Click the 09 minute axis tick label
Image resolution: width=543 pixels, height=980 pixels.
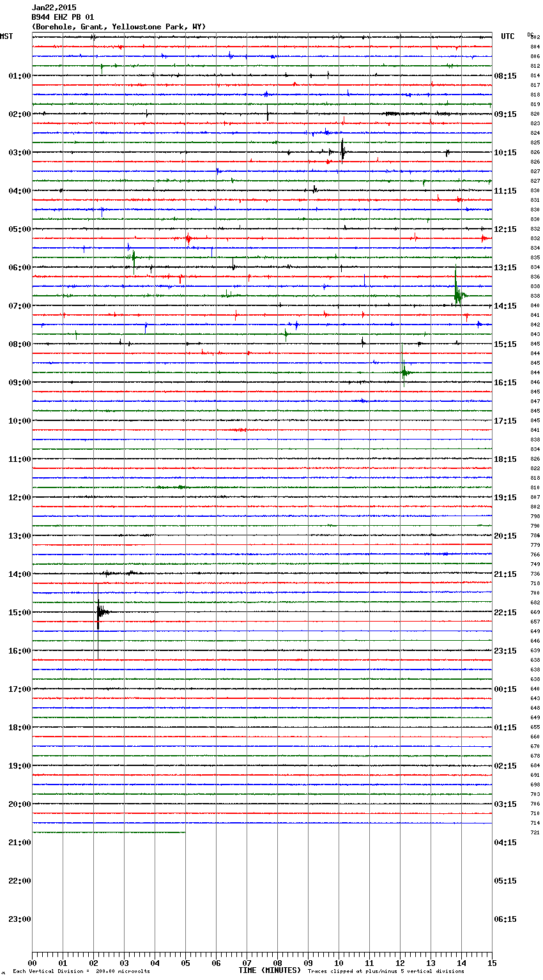tap(308, 963)
